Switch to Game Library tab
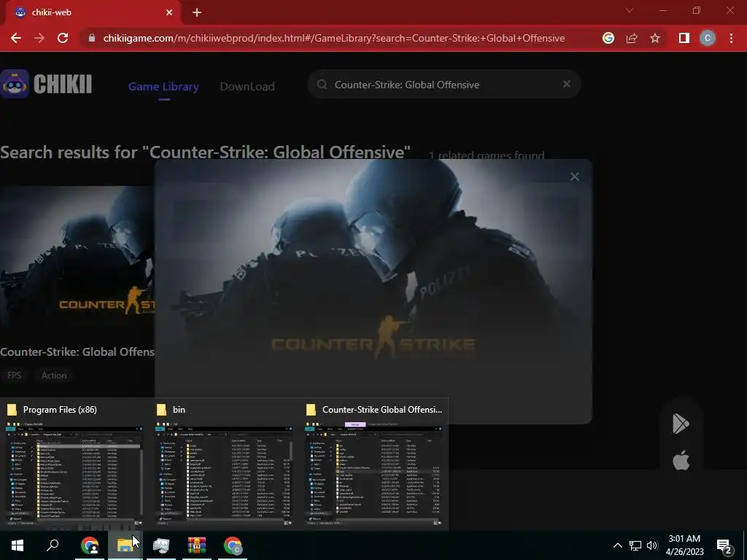 click(164, 86)
